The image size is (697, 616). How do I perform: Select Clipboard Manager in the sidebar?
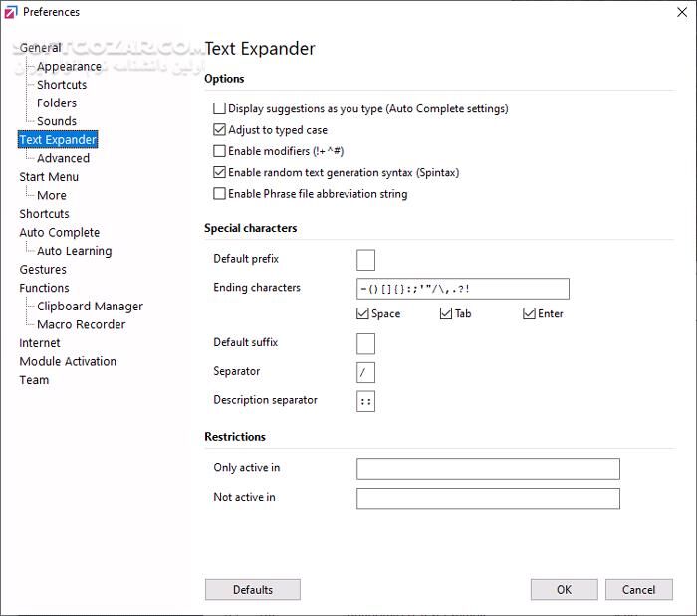point(90,307)
